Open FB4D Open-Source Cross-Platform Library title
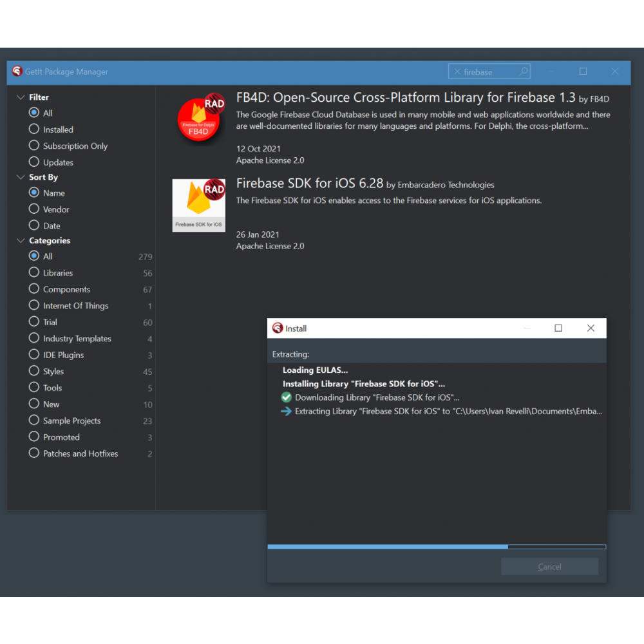The height and width of the screenshot is (644, 644). [406, 98]
